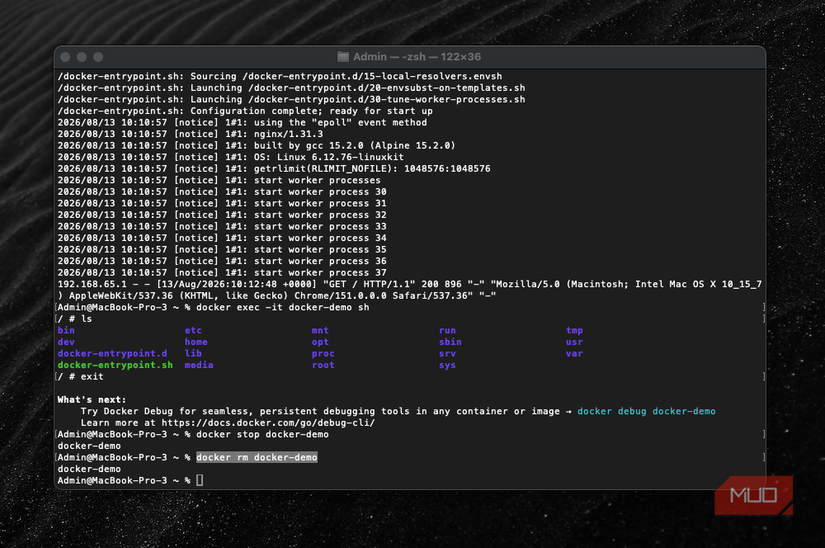Screen dimensions: 825x548
Task: Click the highlighted 'docker rm docker-demo' command
Action: tap(257, 458)
